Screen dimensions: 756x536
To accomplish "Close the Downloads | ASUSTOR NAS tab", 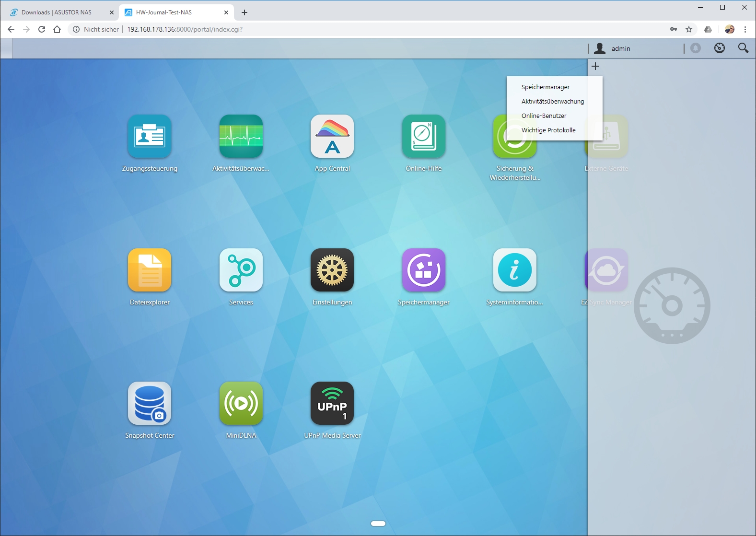I will point(111,12).
